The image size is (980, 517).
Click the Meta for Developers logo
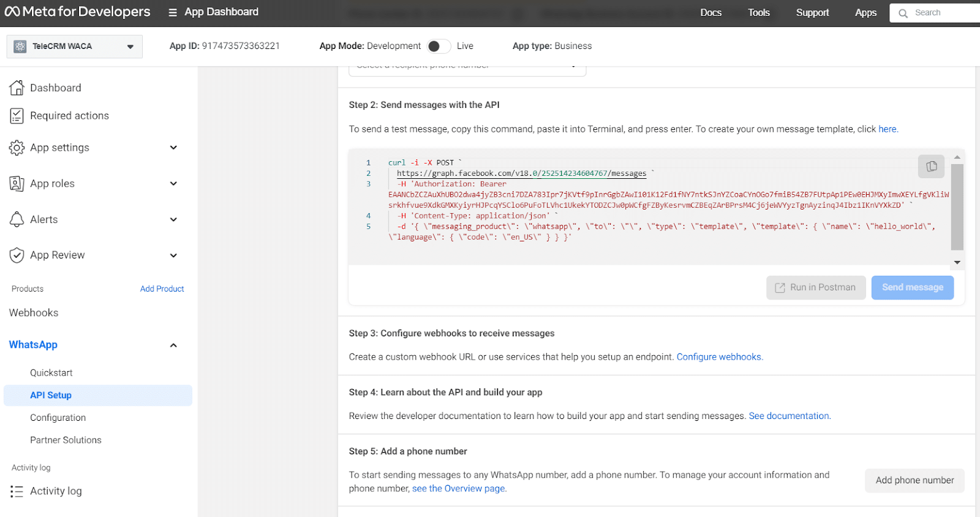tap(77, 12)
